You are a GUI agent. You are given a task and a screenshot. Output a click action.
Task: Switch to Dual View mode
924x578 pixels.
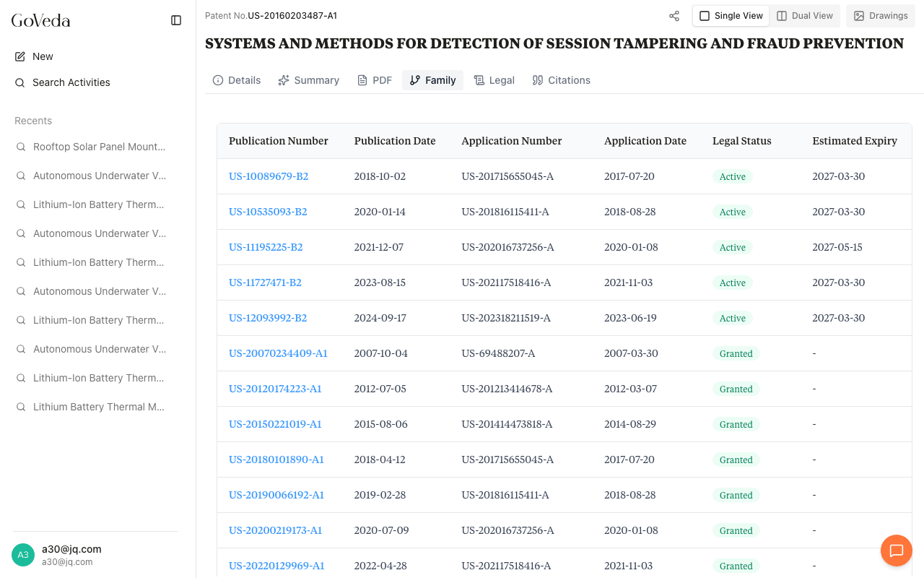click(x=804, y=16)
